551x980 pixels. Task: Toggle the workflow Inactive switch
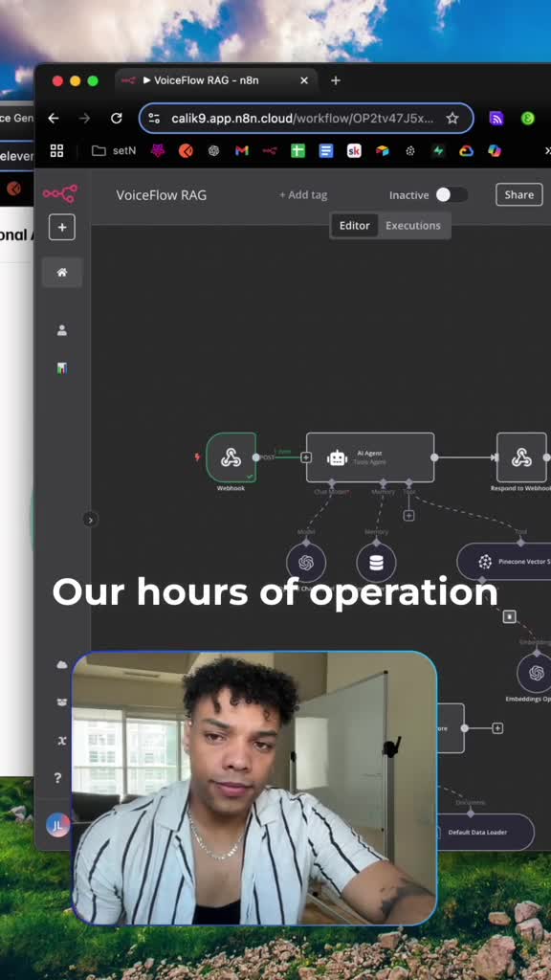click(x=452, y=195)
